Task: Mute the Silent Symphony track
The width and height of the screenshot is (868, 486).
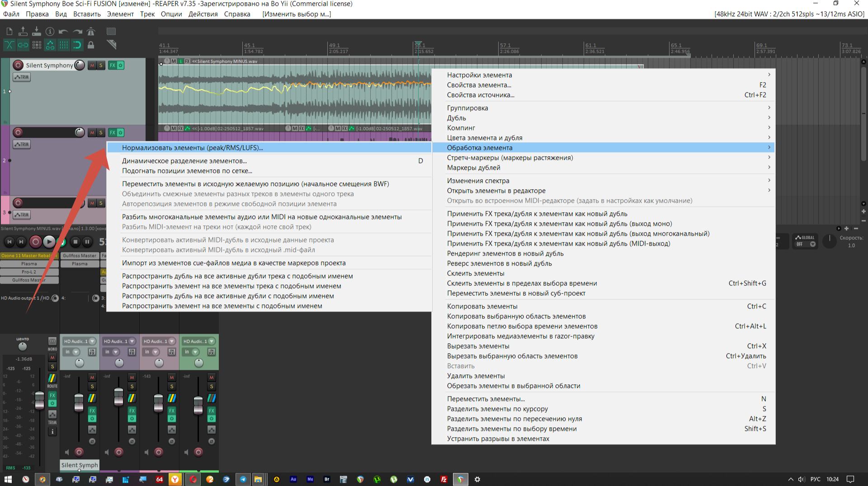Action: pyautogui.click(x=92, y=65)
